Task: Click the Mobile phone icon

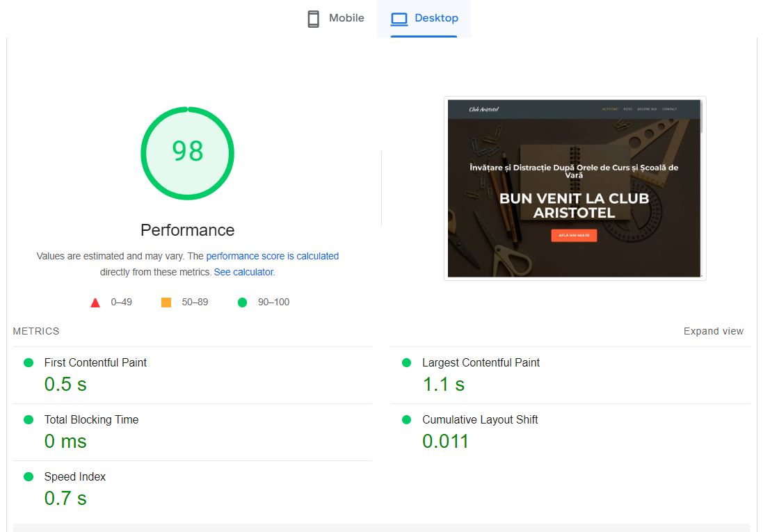Action: click(314, 19)
